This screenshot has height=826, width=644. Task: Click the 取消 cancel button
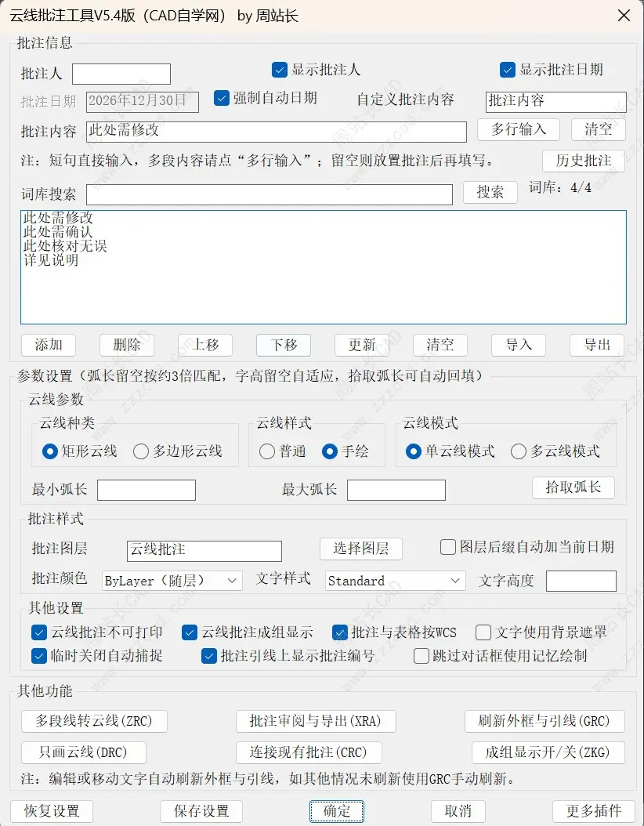tap(458, 811)
